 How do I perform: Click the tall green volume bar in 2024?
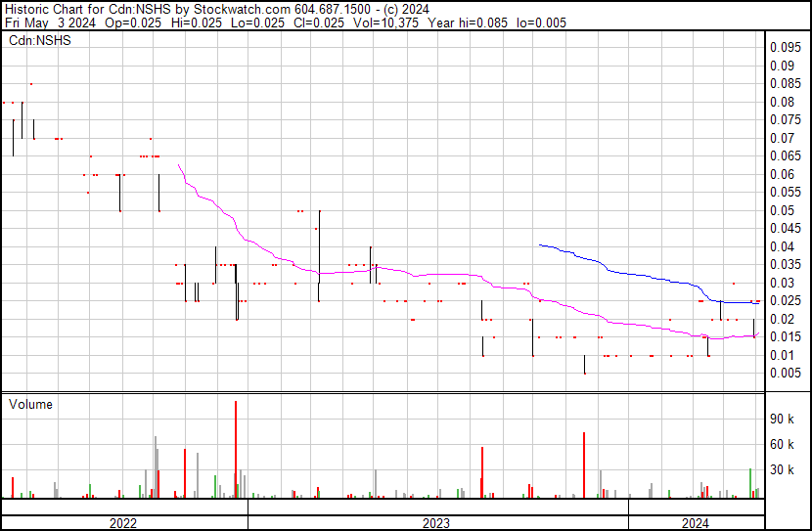pos(750,483)
